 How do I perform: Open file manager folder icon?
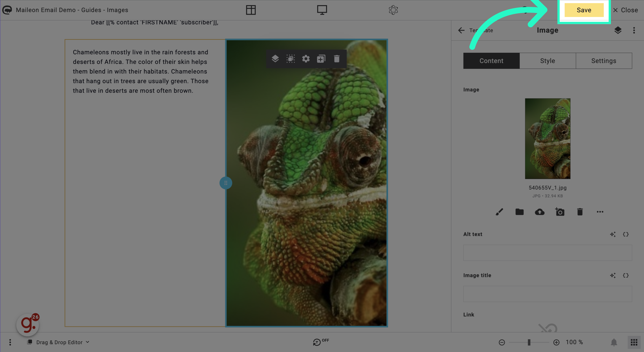coord(519,212)
